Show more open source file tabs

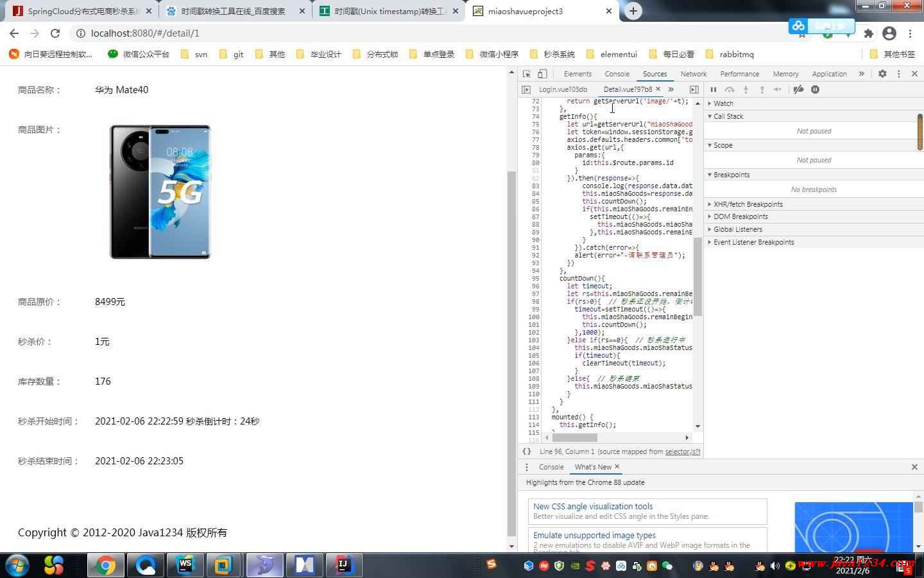(671, 89)
